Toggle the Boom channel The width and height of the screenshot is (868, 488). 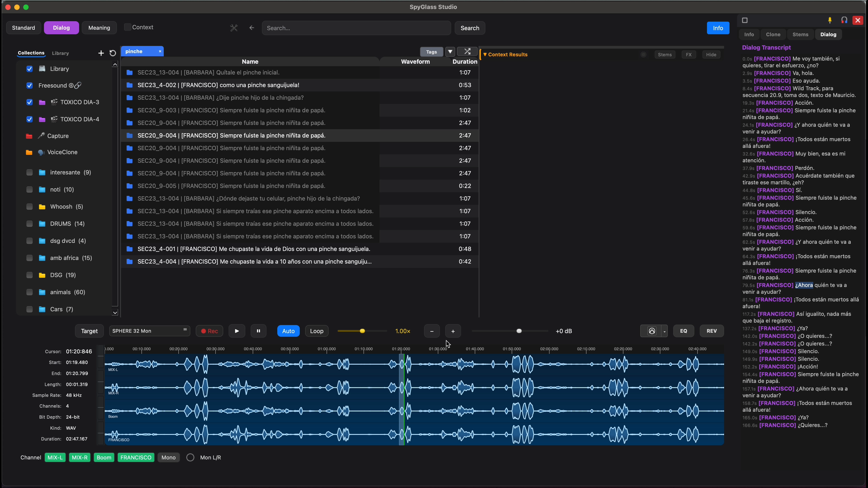click(x=104, y=457)
